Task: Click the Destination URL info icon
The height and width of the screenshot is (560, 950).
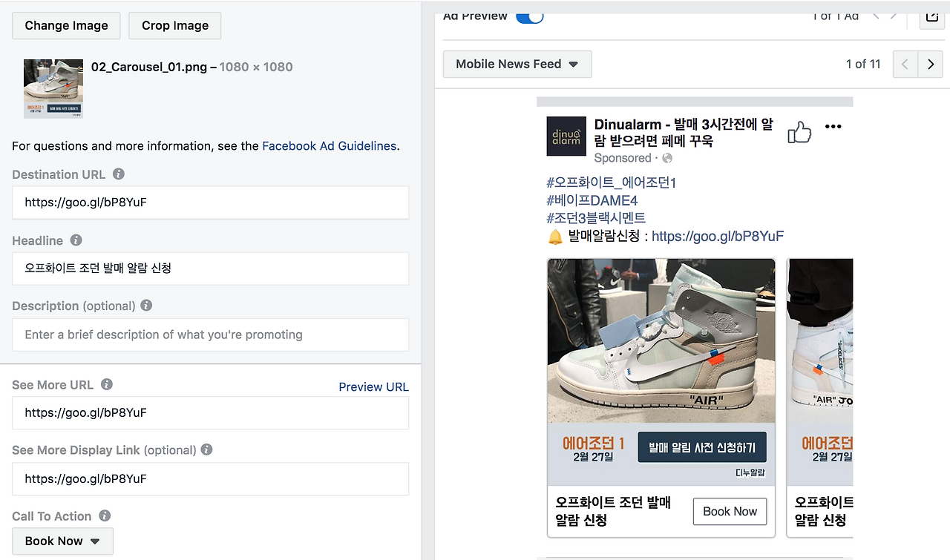Action: tap(119, 174)
